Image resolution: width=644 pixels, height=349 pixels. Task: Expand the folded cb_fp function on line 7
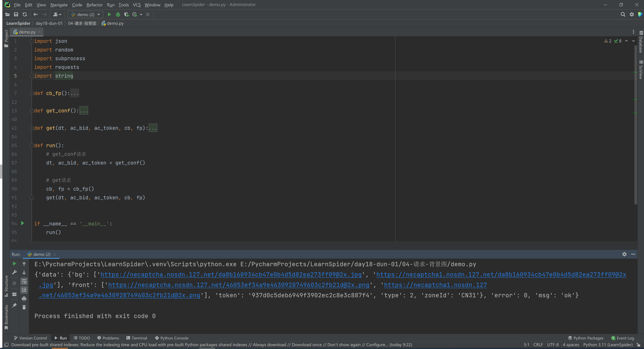(32, 93)
